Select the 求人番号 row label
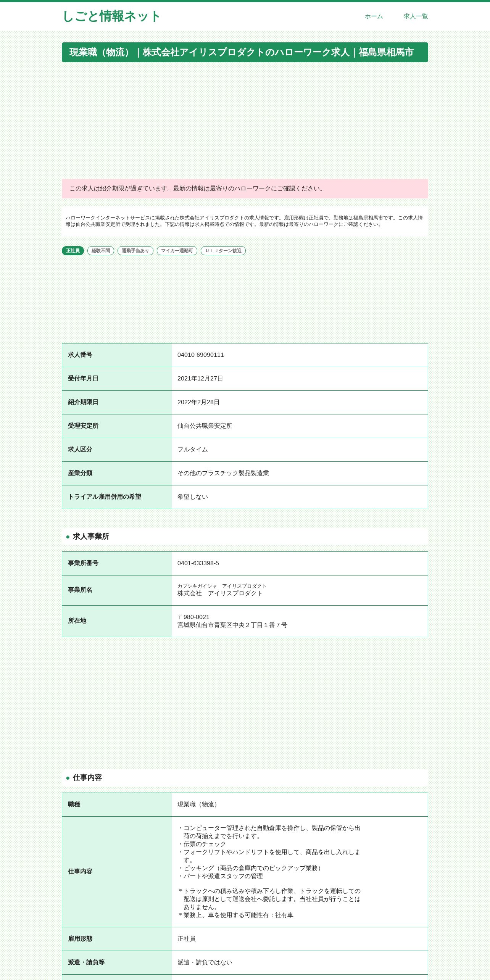Image resolution: width=490 pixels, height=980 pixels. (80, 355)
